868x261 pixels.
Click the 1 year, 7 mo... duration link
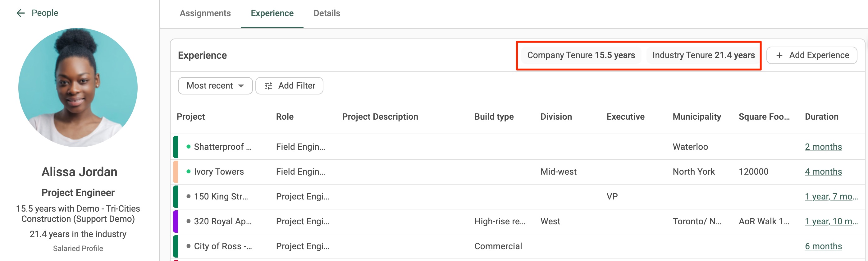[831, 197]
